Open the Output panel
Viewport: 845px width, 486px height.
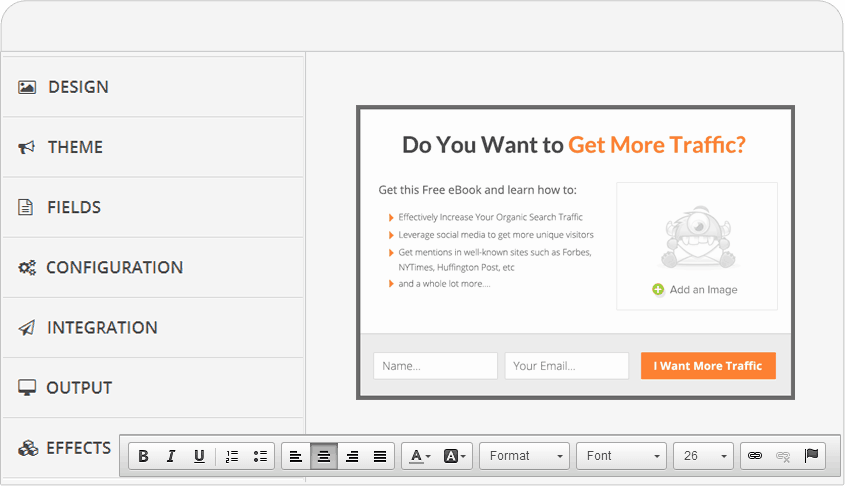153,388
